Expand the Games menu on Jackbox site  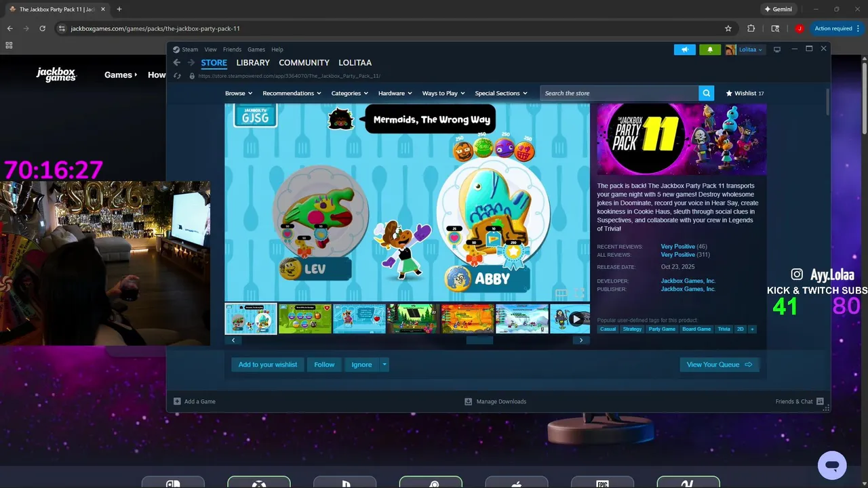pyautogui.click(x=121, y=75)
